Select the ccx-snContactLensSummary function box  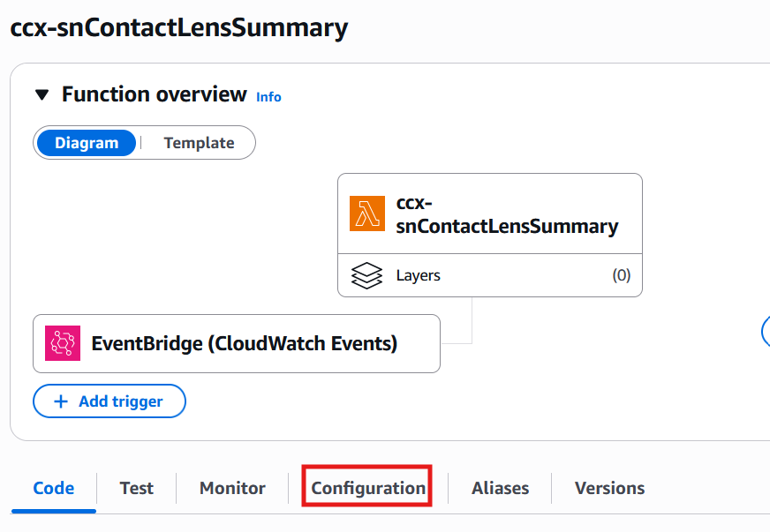[x=490, y=214]
